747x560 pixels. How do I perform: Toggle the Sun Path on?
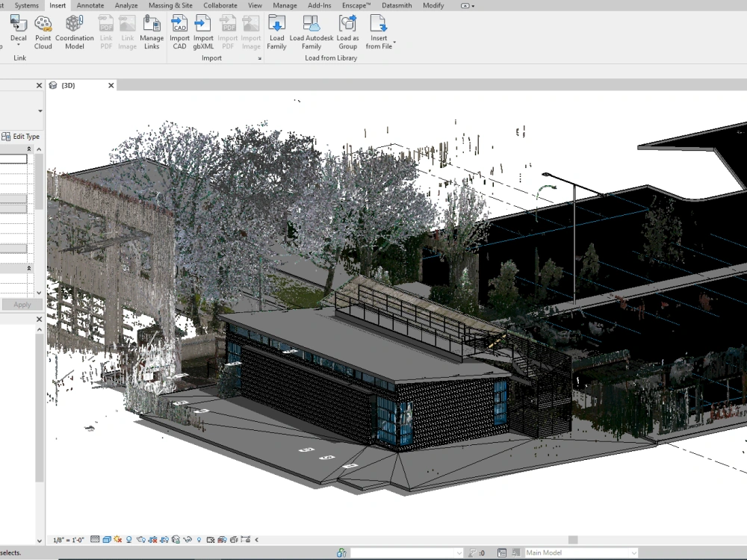pyautogui.click(x=116, y=538)
